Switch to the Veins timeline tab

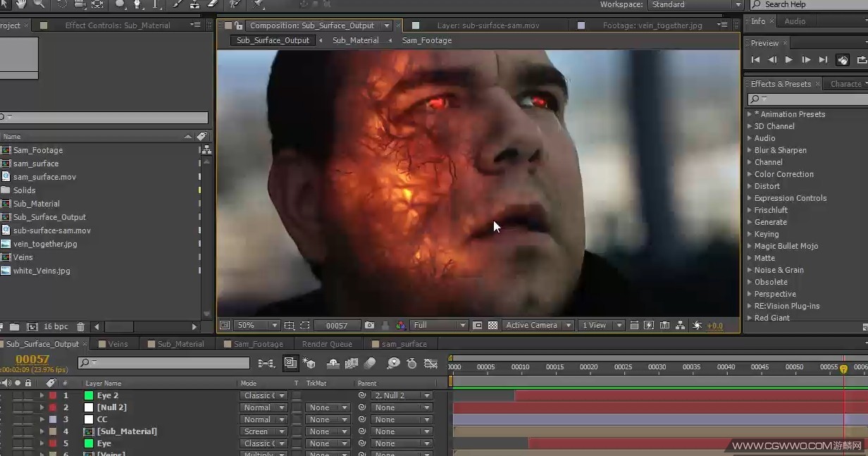coord(118,344)
